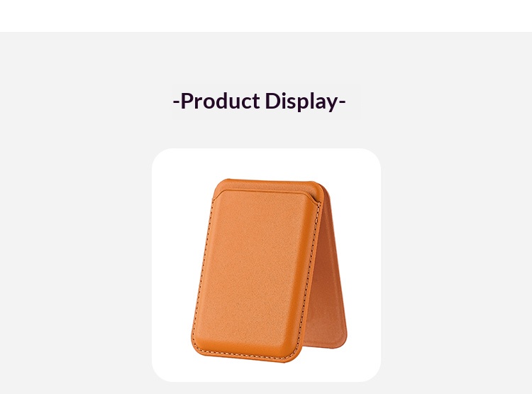Click the gray background left of the product card
This screenshot has height=394, width=532.
tap(76, 265)
